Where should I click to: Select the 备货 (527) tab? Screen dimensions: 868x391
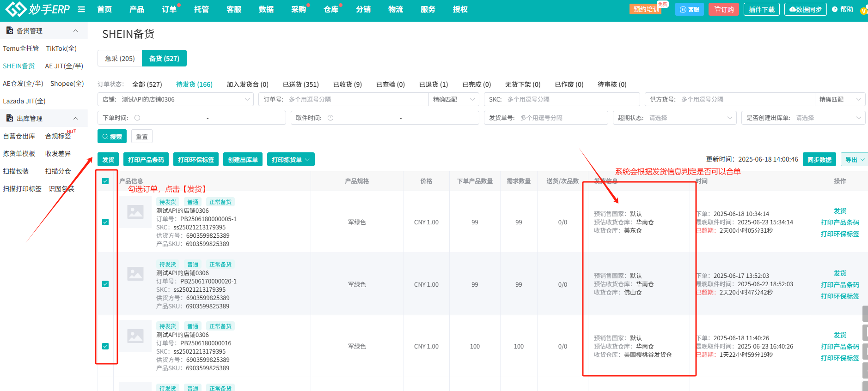click(x=164, y=59)
